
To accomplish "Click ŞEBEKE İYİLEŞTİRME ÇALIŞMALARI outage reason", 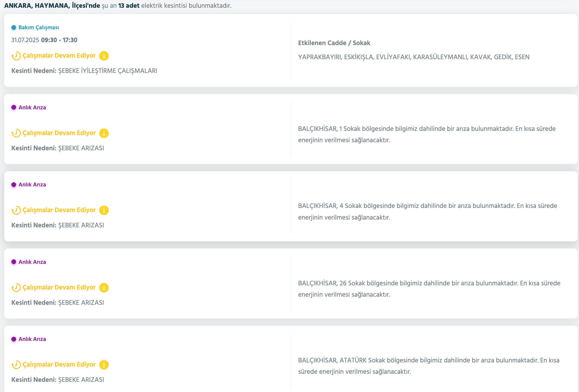I will 108,71.
